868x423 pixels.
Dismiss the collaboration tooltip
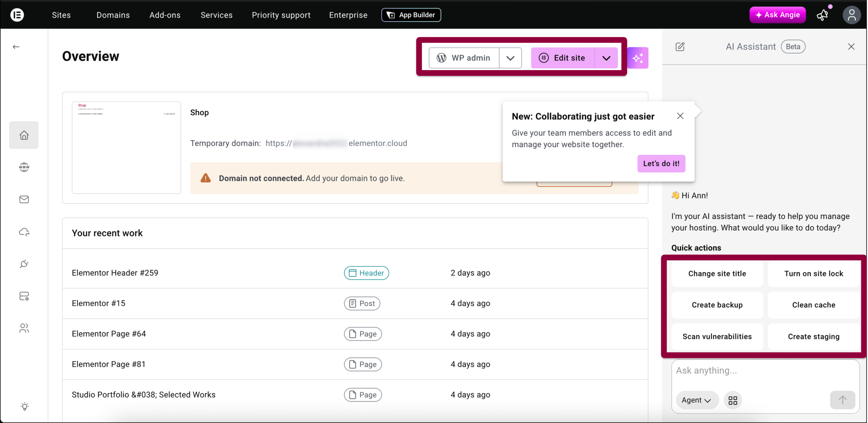click(x=680, y=116)
